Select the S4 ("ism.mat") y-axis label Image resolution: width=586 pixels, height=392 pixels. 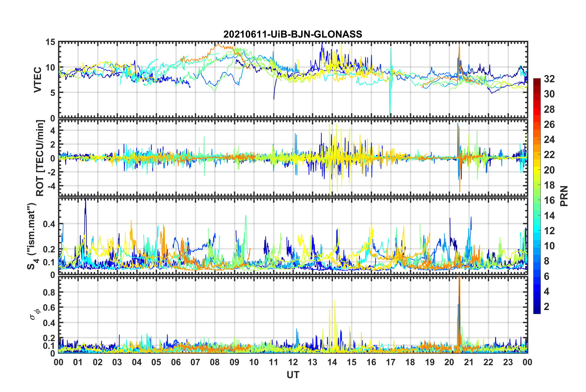[32, 236]
